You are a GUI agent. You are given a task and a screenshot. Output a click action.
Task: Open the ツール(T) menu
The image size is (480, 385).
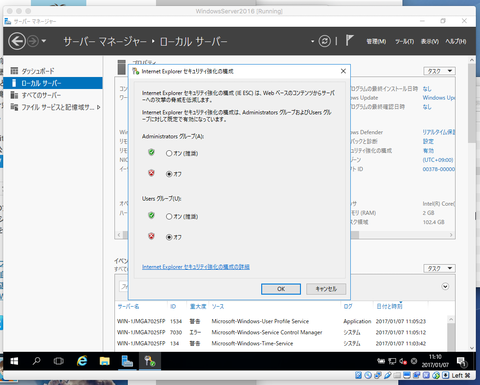(x=404, y=41)
